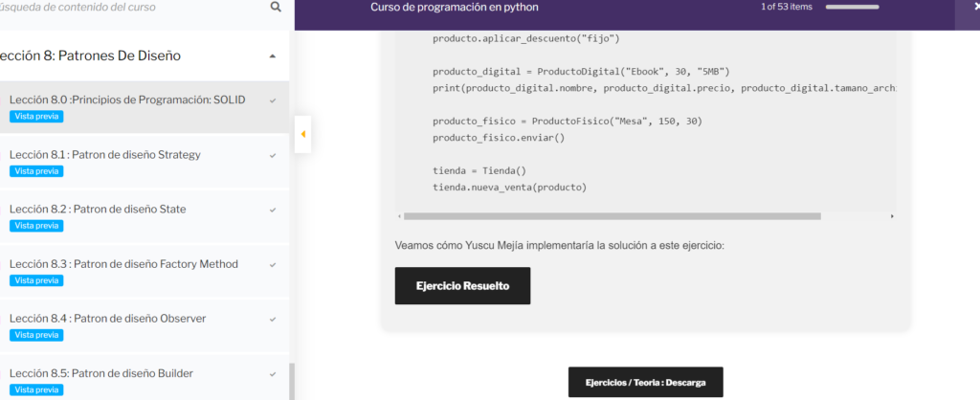Open Lección 8.1 Patron de diseño Strategy
This screenshot has height=400, width=980.
[105, 155]
